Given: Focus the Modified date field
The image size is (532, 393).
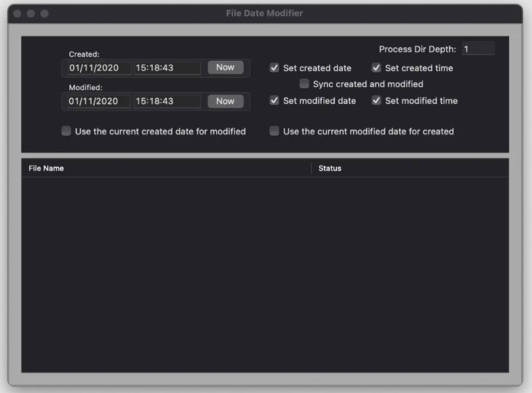Looking at the screenshot, I should tap(98, 101).
